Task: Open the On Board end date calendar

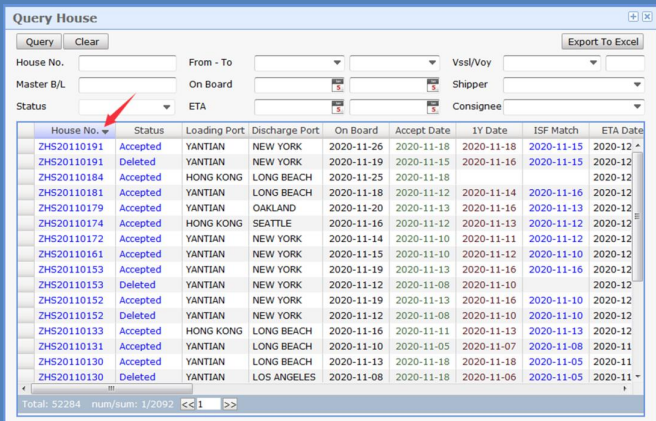Action: pyautogui.click(x=433, y=85)
